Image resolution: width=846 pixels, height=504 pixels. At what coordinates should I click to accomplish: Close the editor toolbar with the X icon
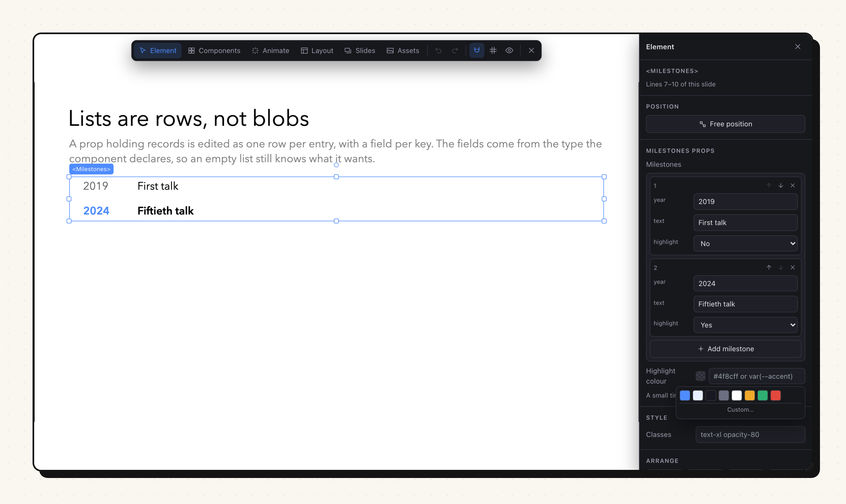(x=531, y=51)
